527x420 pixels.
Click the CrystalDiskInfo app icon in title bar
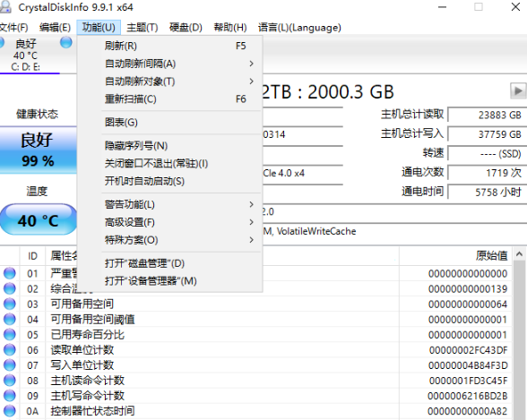pyautogui.click(x=4, y=6)
